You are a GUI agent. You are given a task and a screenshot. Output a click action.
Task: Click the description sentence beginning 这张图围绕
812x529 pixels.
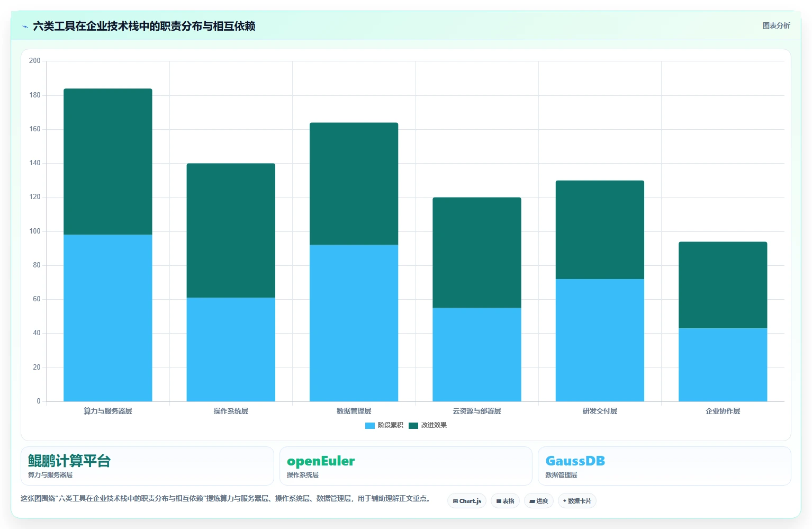225,498
